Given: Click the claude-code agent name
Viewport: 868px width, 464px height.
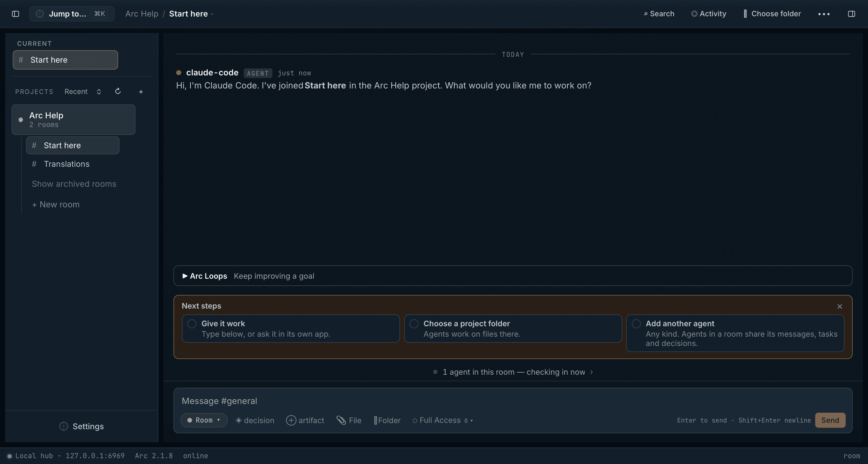Looking at the screenshot, I should [212, 72].
